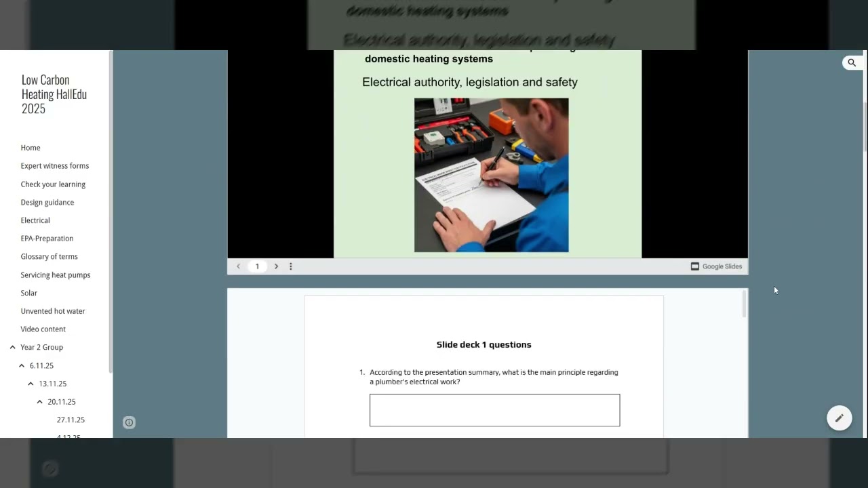Click the Low Carbon Heating HallEdu 2025 title
The height and width of the screenshot is (488, 868).
[x=54, y=94]
